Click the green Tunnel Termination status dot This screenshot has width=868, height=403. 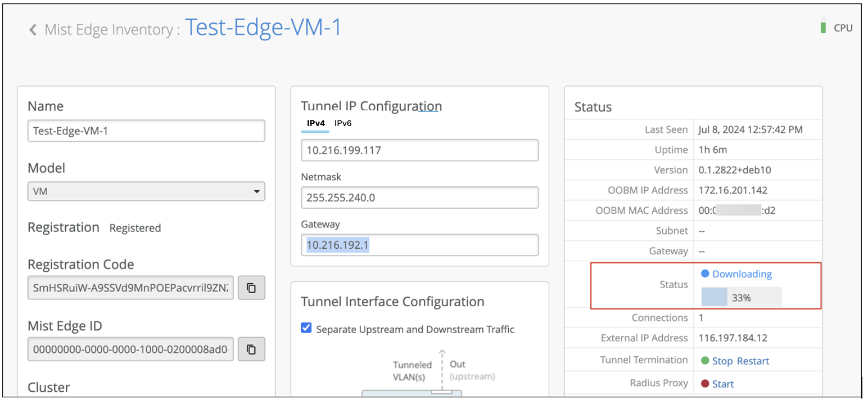pyautogui.click(x=704, y=361)
